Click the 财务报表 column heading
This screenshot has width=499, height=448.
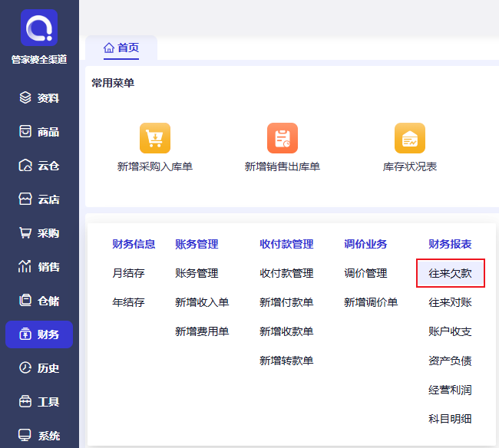[x=450, y=244]
